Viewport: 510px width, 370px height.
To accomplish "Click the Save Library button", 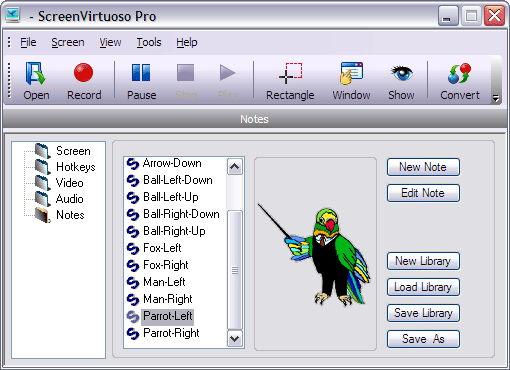I will [423, 313].
